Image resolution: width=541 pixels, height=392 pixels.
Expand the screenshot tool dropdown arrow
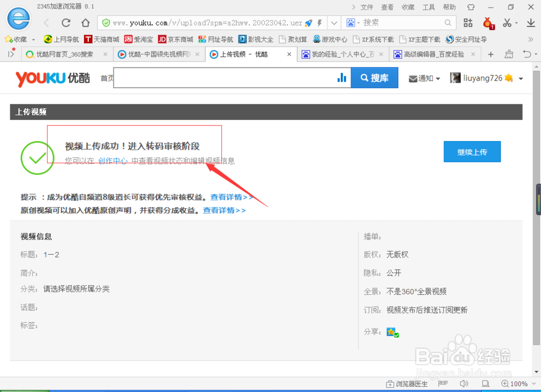click(x=517, y=23)
